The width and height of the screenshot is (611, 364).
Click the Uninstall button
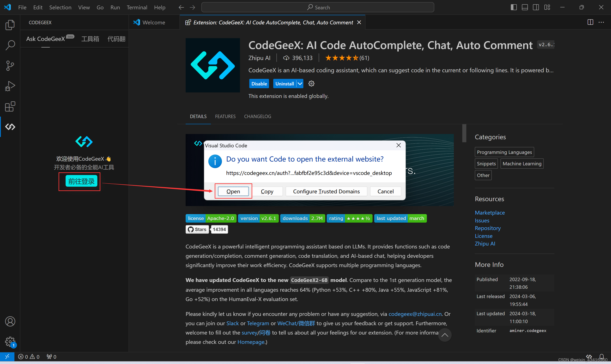(x=284, y=84)
